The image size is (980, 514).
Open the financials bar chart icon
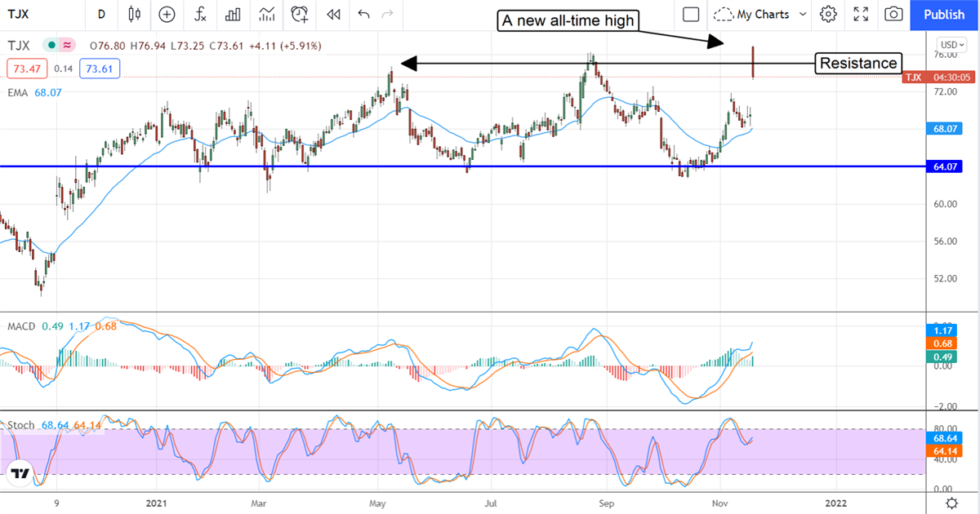[233, 14]
